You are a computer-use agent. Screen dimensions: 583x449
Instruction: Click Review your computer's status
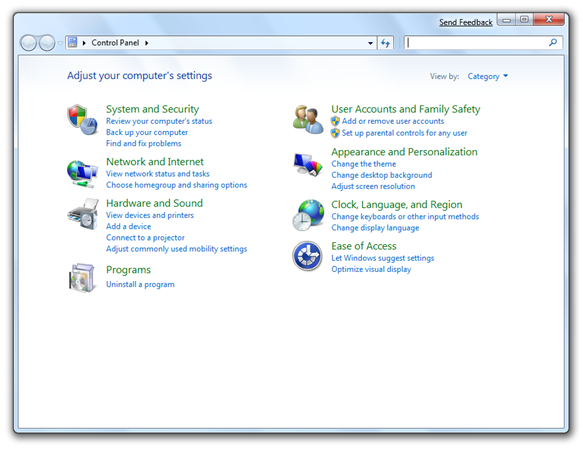[x=159, y=121]
